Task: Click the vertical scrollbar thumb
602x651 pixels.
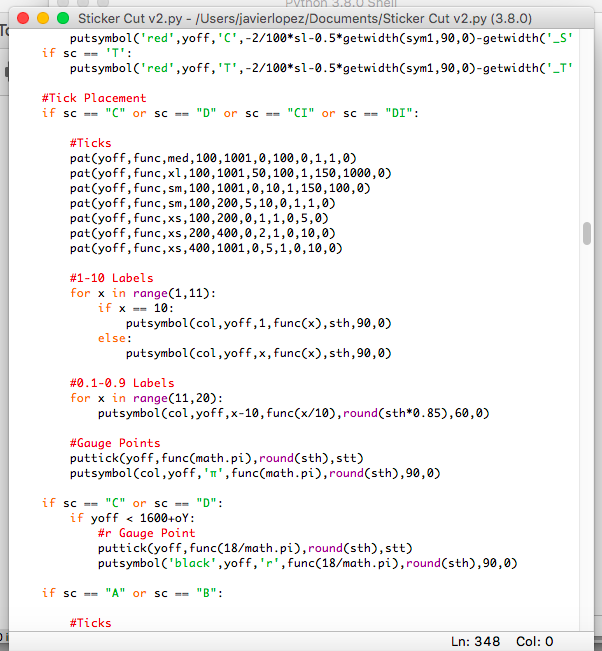Action: pyautogui.click(x=587, y=234)
